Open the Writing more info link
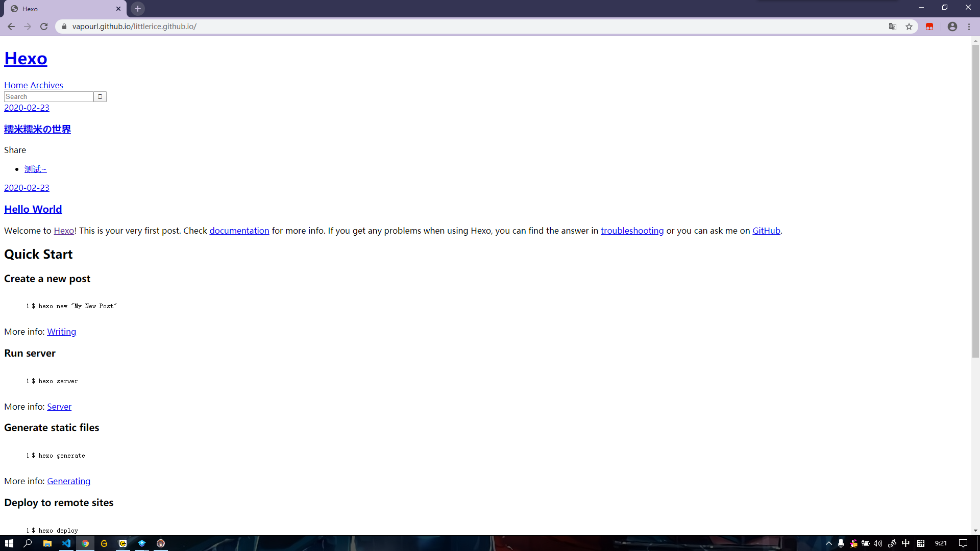This screenshot has width=980, height=551. tap(61, 332)
